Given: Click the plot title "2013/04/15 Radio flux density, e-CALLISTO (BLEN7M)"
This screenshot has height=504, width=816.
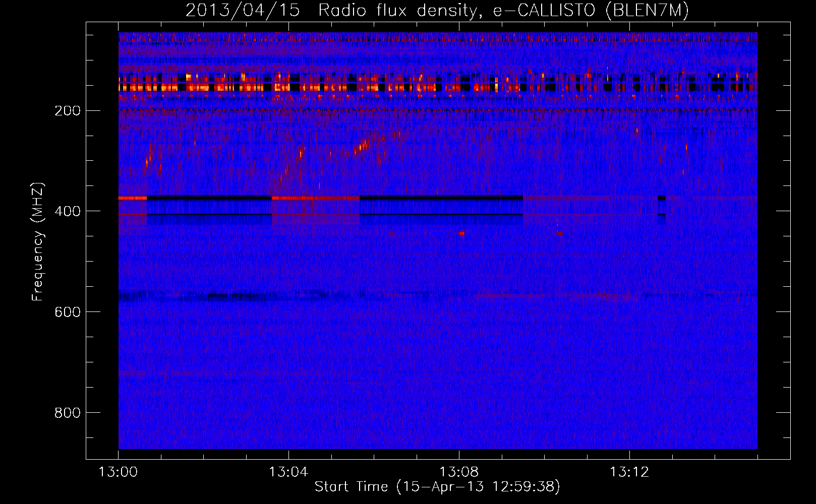Looking at the screenshot, I should [x=437, y=10].
